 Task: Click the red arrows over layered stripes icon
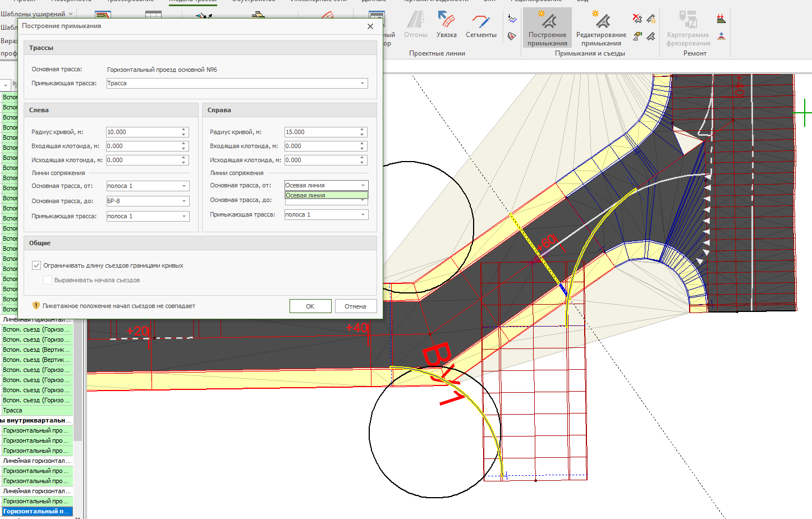click(721, 19)
